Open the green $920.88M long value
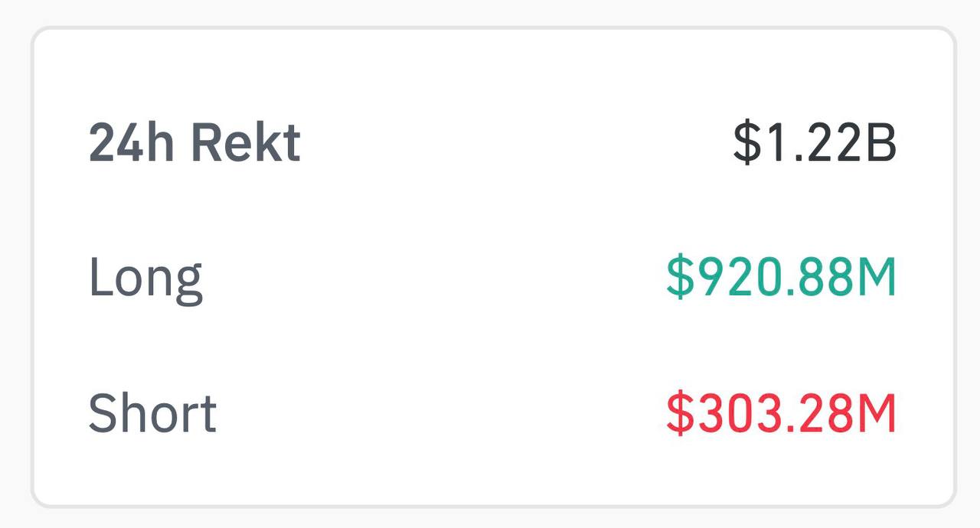The height and width of the screenshot is (528, 980). point(780,278)
